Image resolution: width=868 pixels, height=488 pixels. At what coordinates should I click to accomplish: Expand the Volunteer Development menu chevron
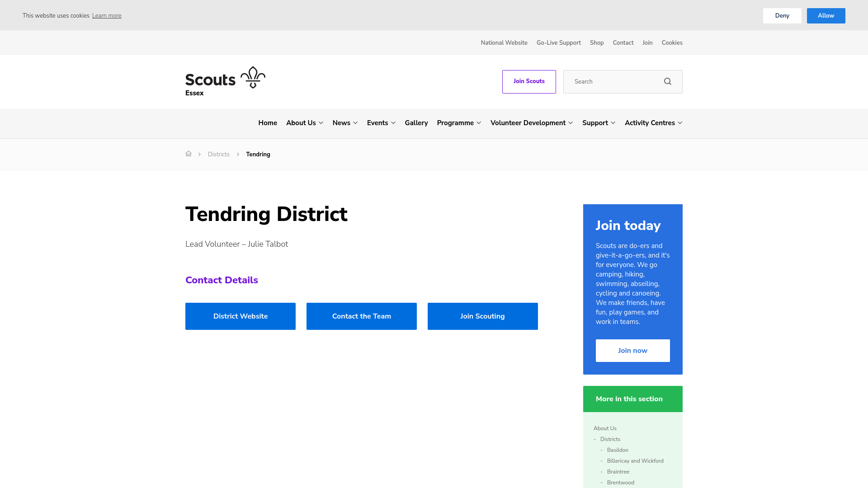[x=571, y=123]
